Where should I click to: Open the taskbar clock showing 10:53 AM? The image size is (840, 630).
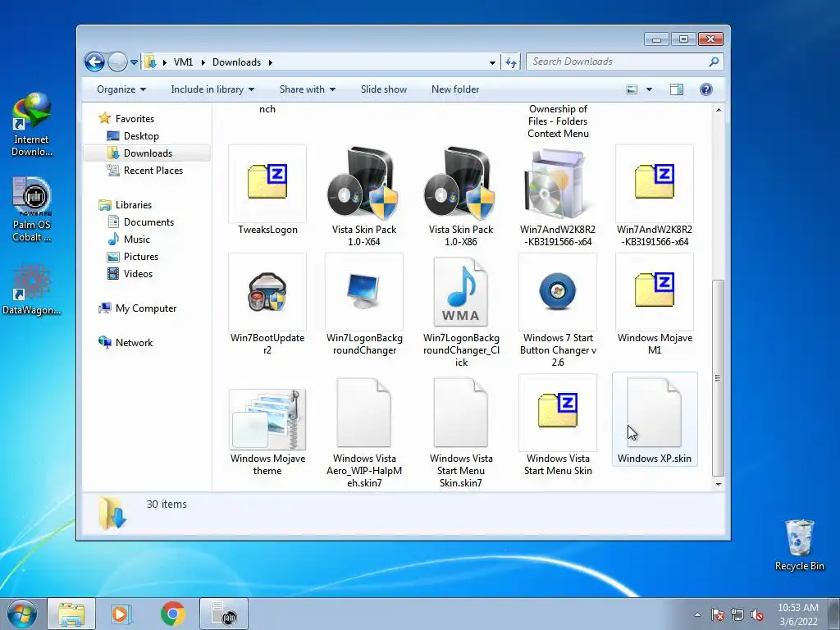(x=798, y=614)
